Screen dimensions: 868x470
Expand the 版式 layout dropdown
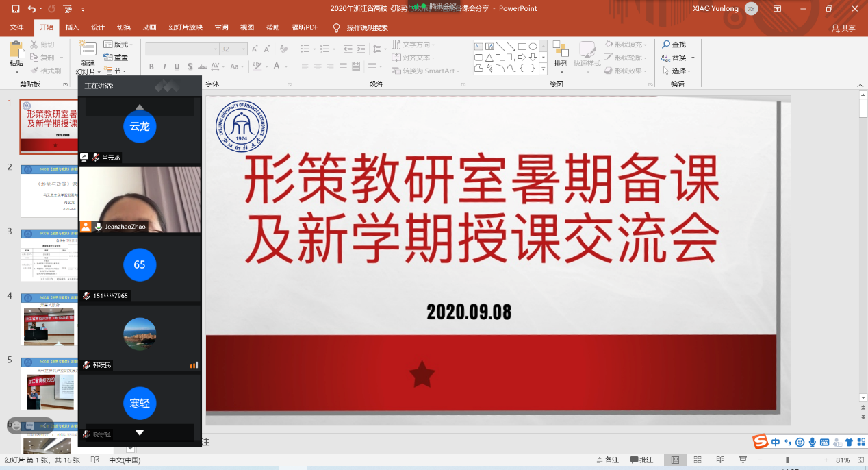(119, 45)
